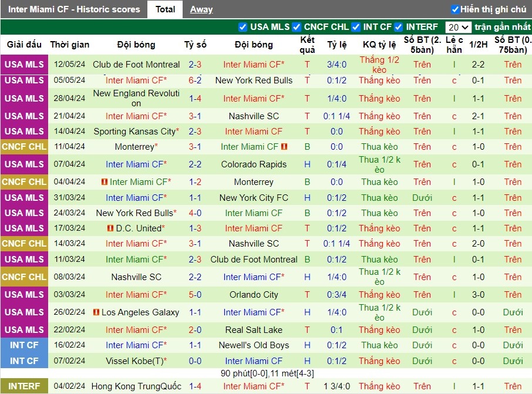The width and height of the screenshot is (532, 394).
Task: Open Nashville SC home team on 08/03/24
Action: click(136, 277)
